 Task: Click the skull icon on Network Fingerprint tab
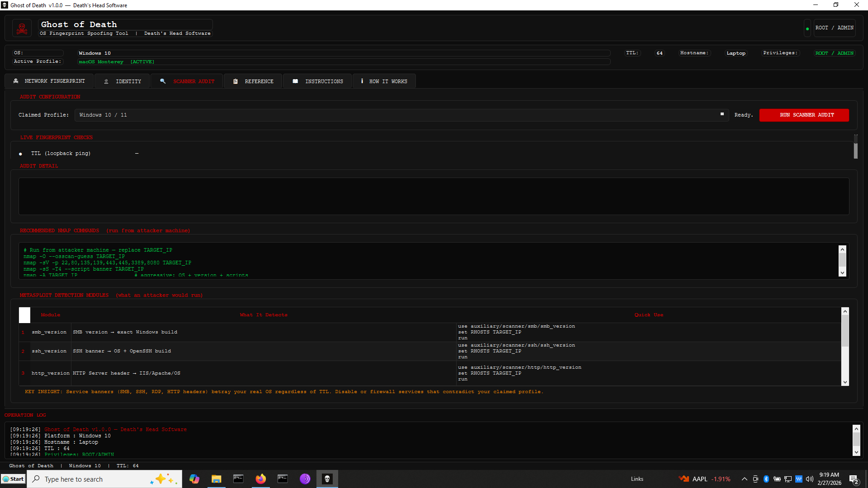click(x=16, y=81)
